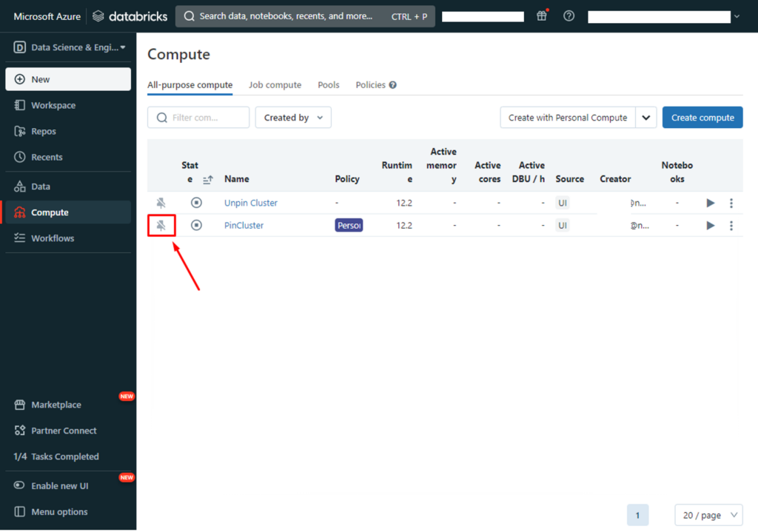Toggle pin icon for PinCluster row
Image resolution: width=758 pixels, height=532 pixels.
coord(161,225)
